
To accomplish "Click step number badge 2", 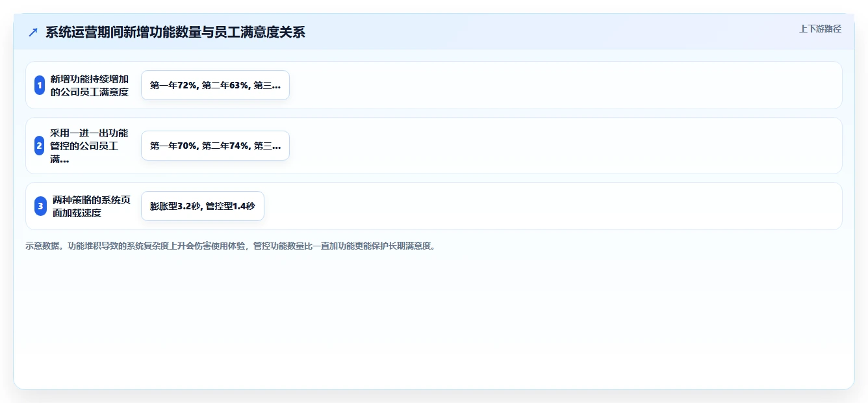I will pyautogui.click(x=40, y=146).
